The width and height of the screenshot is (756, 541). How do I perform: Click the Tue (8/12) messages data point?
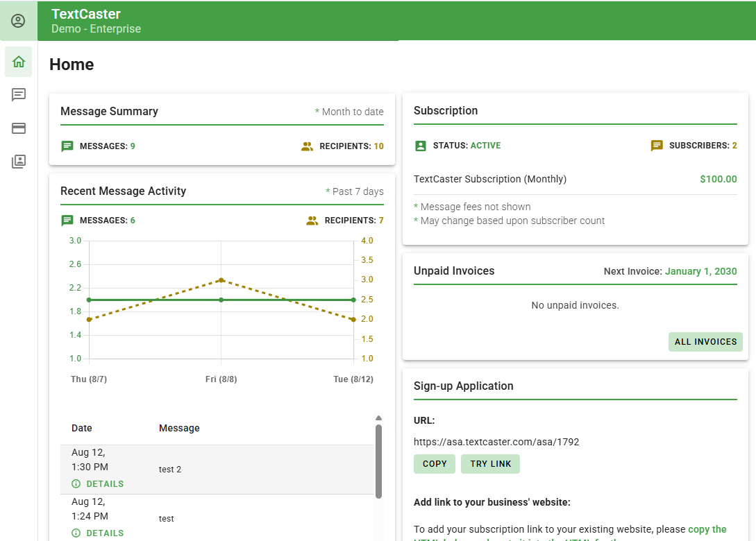click(353, 300)
